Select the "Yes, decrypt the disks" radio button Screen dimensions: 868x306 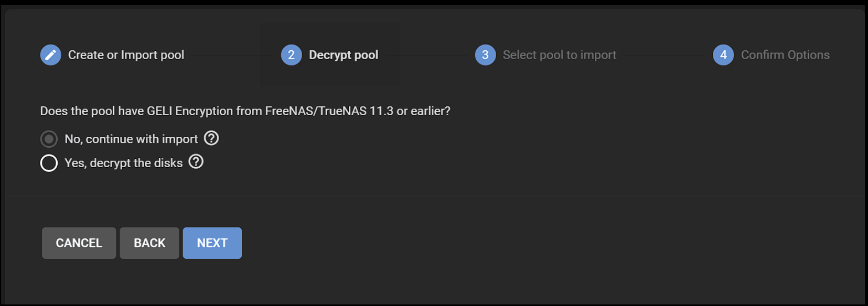pos(49,163)
